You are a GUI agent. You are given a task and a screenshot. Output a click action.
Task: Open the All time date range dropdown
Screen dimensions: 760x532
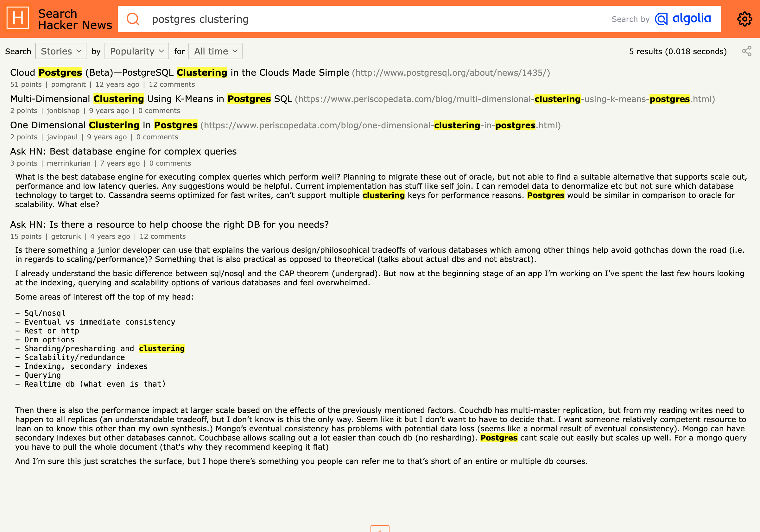pos(215,51)
